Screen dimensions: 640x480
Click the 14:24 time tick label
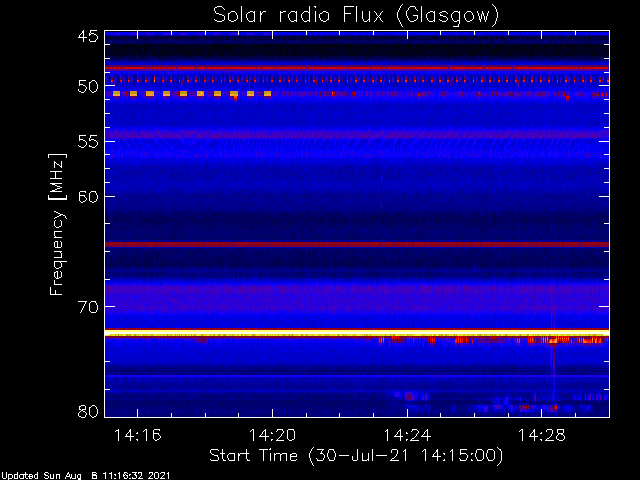pos(407,436)
